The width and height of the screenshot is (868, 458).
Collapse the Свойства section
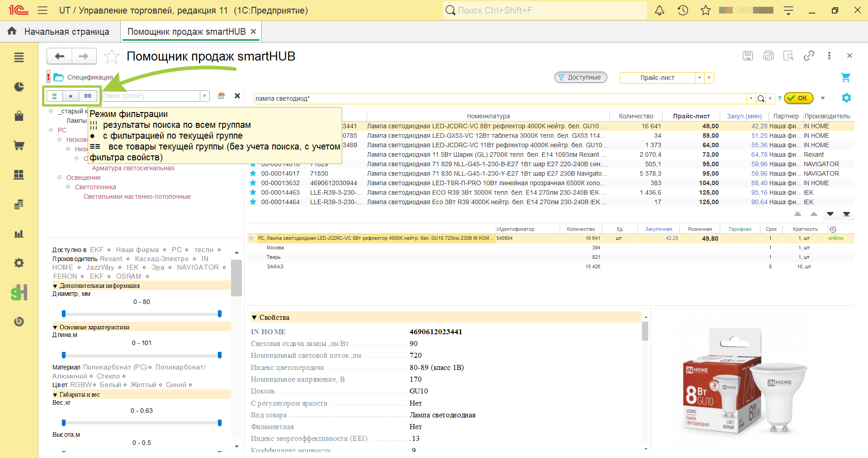254,318
